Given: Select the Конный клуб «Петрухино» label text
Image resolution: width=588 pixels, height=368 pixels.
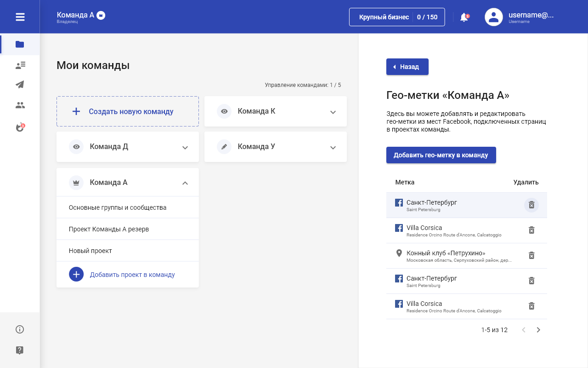Looking at the screenshot, I should click(446, 253).
